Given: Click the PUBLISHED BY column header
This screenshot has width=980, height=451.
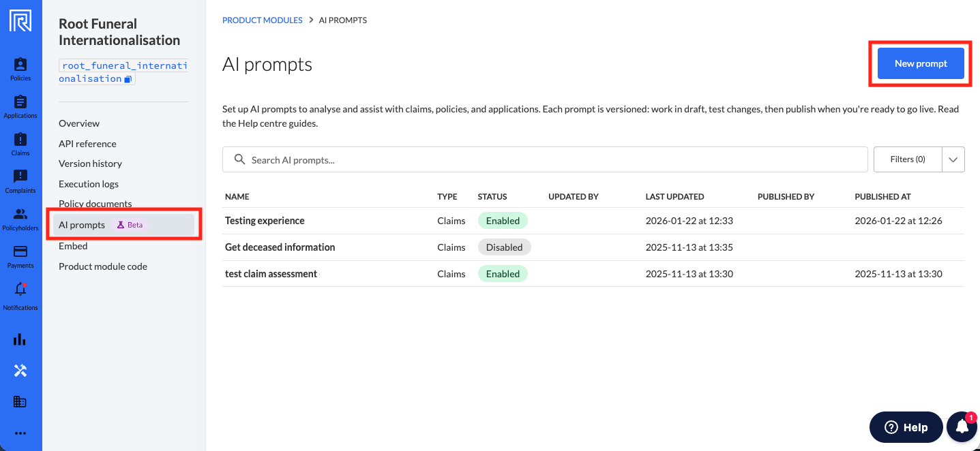Looking at the screenshot, I should 786,196.
